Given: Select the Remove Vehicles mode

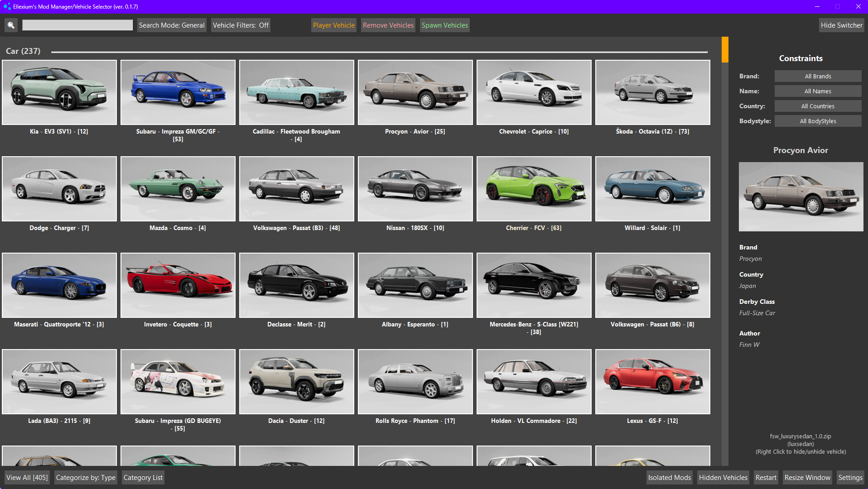Looking at the screenshot, I should (x=388, y=25).
